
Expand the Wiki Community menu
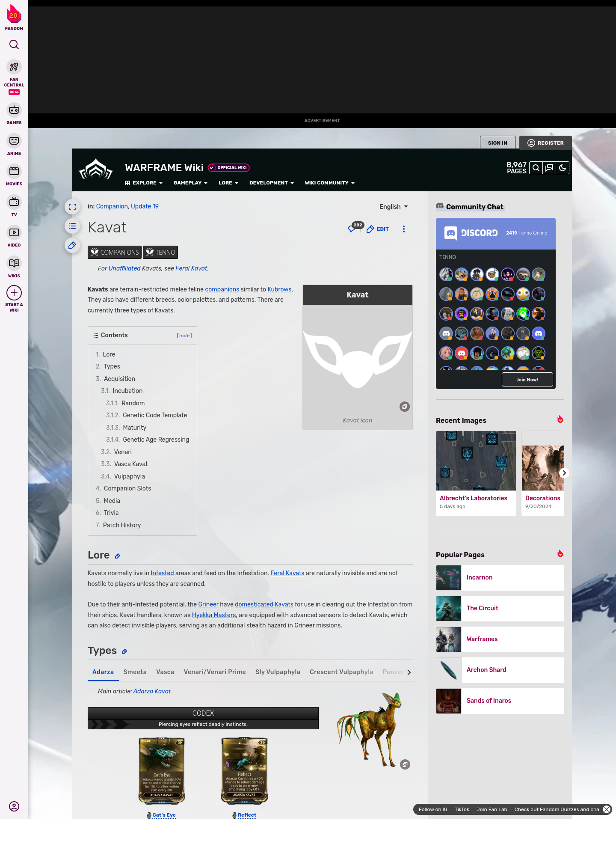pos(330,183)
